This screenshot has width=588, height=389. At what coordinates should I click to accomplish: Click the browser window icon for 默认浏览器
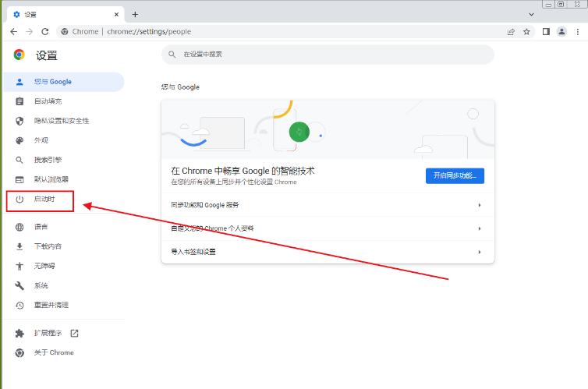pyautogui.click(x=19, y=179)
